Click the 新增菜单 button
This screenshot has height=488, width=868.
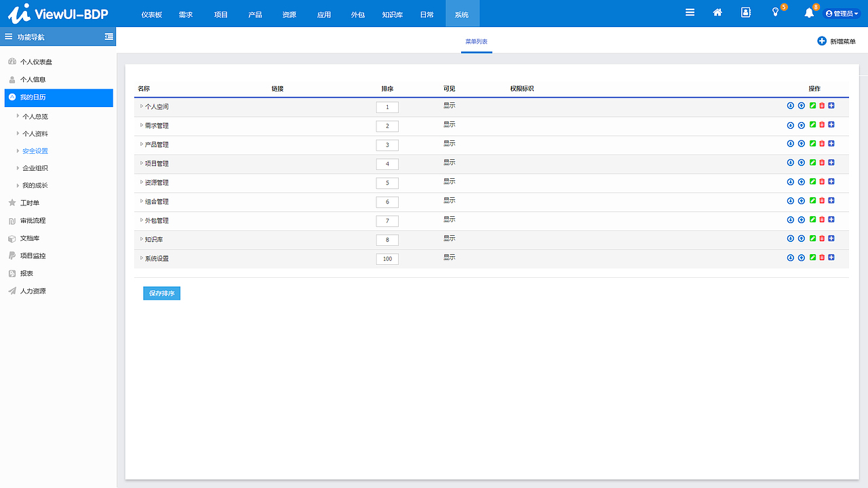click(x=836, y=41)
